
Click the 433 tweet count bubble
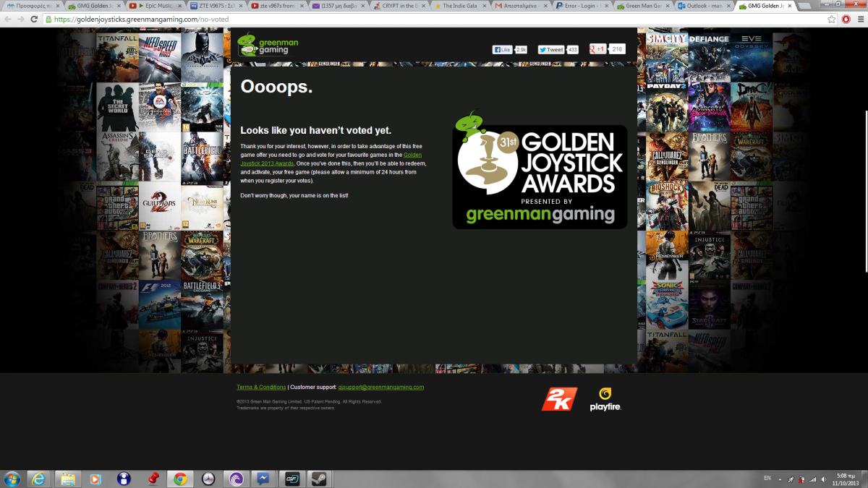coord(572,50)
